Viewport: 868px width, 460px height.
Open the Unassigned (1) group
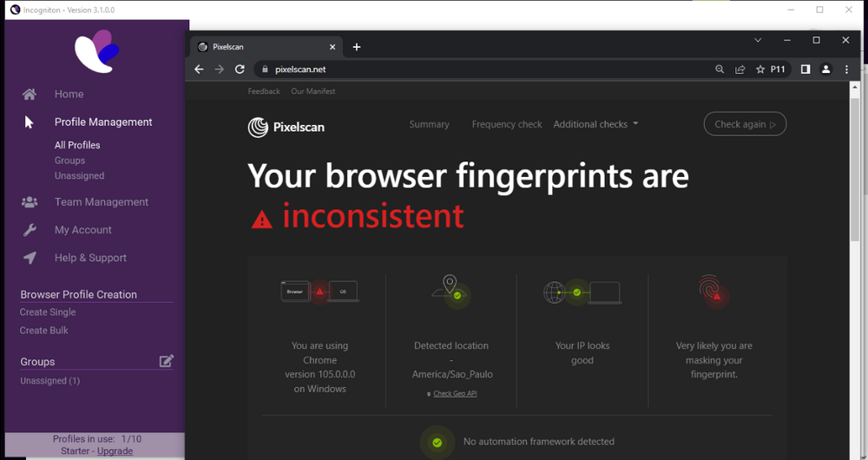pos(49,381)
